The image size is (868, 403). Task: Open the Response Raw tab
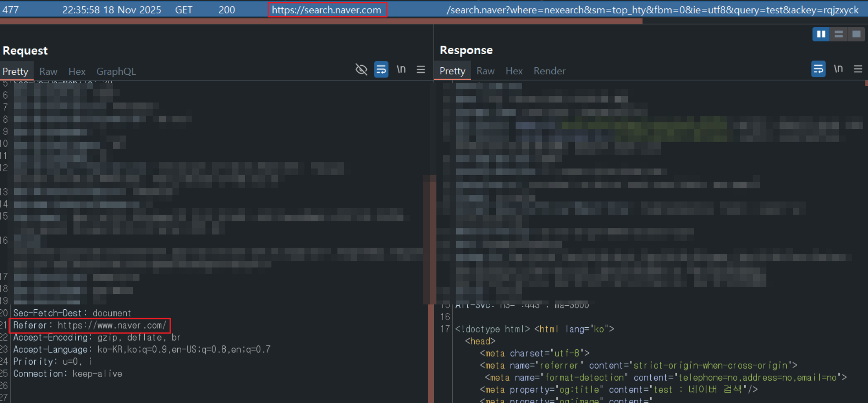coord(485,71)
